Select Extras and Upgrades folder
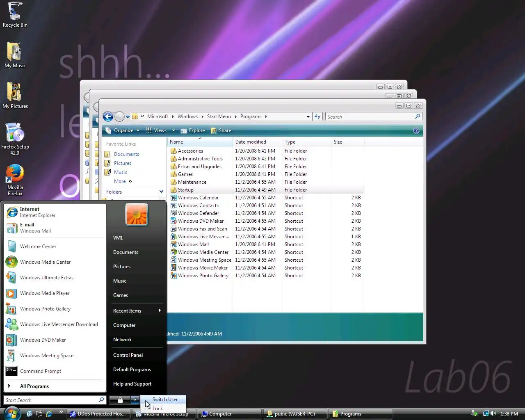The width and height of the screenshot is (525, 420). 200,167
